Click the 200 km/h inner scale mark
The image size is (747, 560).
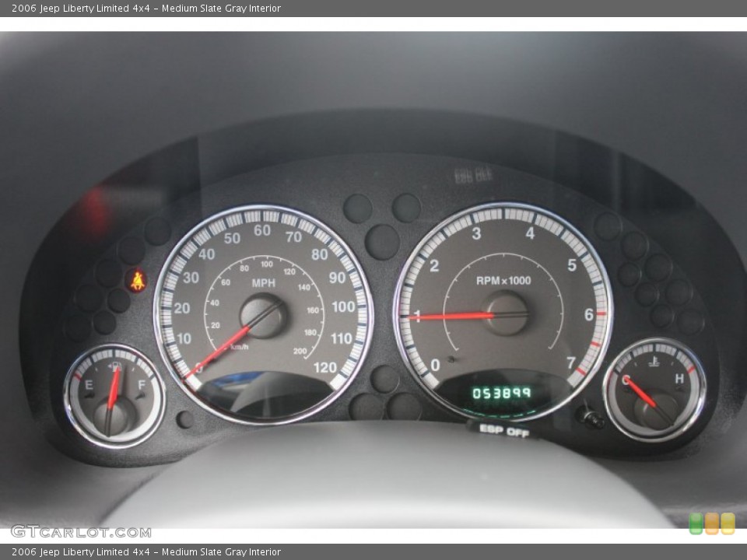[300, 352]
